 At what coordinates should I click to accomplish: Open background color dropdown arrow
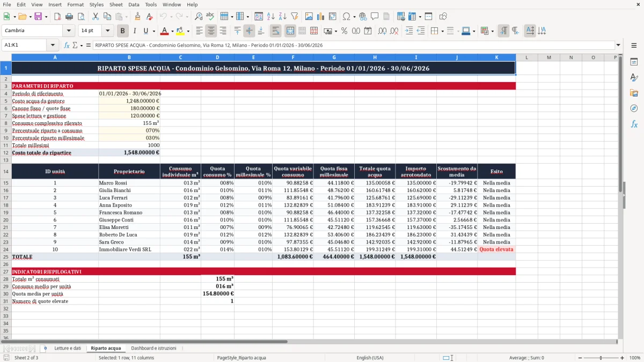coord(188,31)
